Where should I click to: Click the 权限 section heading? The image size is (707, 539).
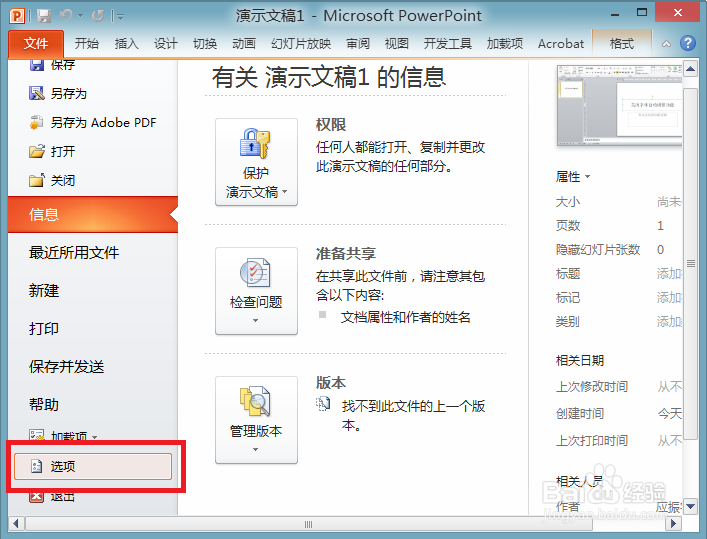click(331, 124)
